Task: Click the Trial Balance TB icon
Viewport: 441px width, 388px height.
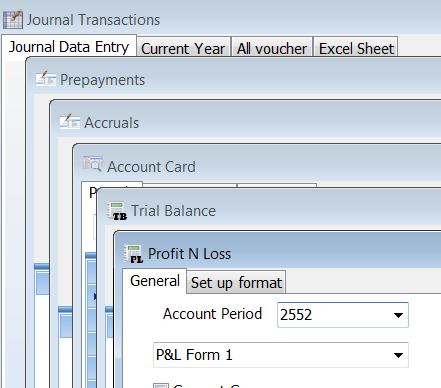Action: 117,211
